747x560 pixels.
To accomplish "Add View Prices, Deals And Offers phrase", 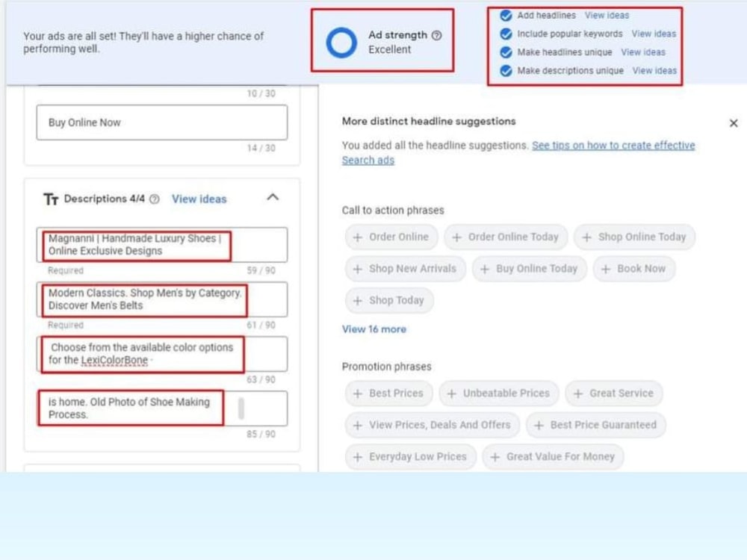I will pos(432,425).
